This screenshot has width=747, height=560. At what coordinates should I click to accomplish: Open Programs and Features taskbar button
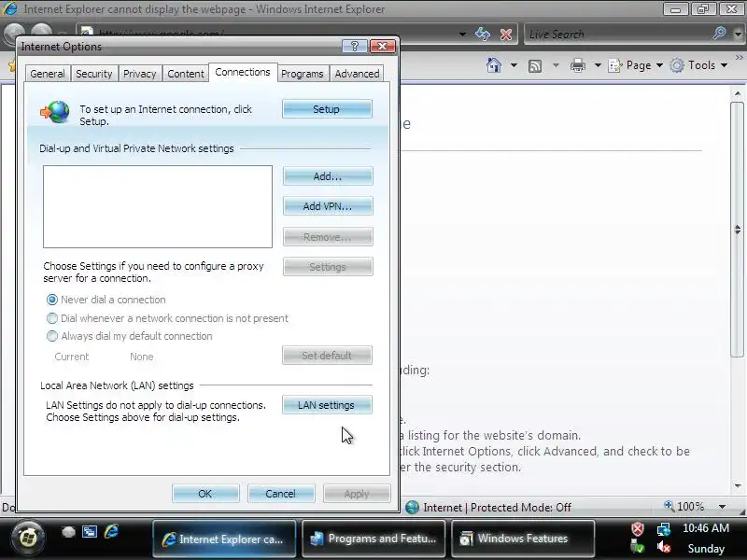[373, 539]
